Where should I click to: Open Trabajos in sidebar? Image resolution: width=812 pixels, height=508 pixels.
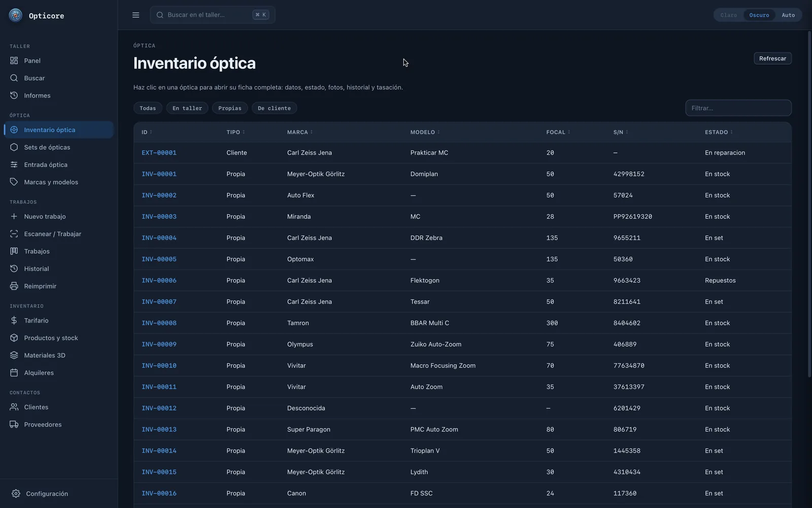click(x=58, y=251)
